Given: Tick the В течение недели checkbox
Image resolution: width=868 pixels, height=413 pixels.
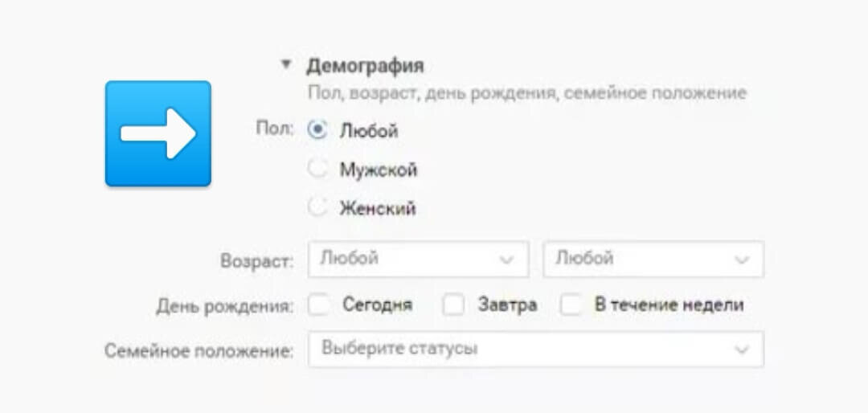Looking at the screenshot, I should (x=571, y=305).
